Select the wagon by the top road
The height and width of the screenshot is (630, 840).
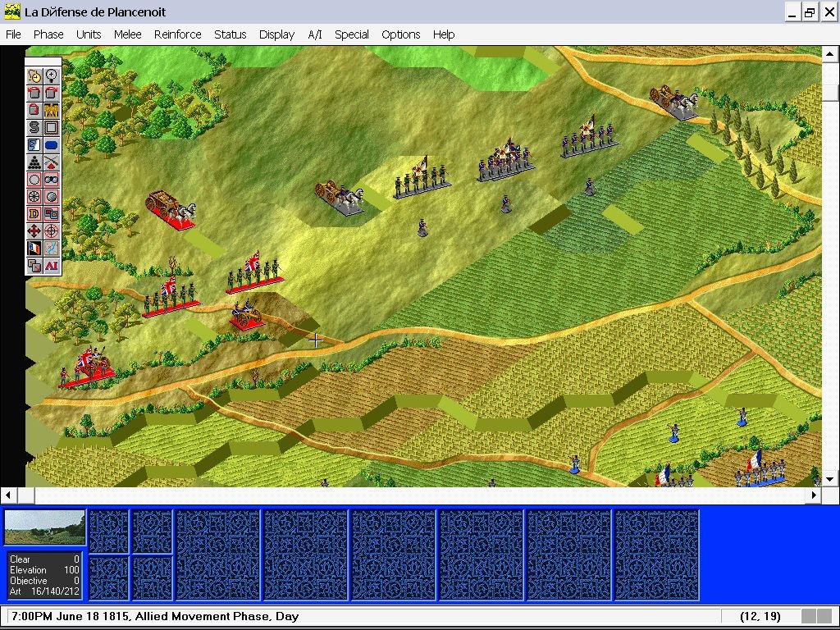[674, 102]
